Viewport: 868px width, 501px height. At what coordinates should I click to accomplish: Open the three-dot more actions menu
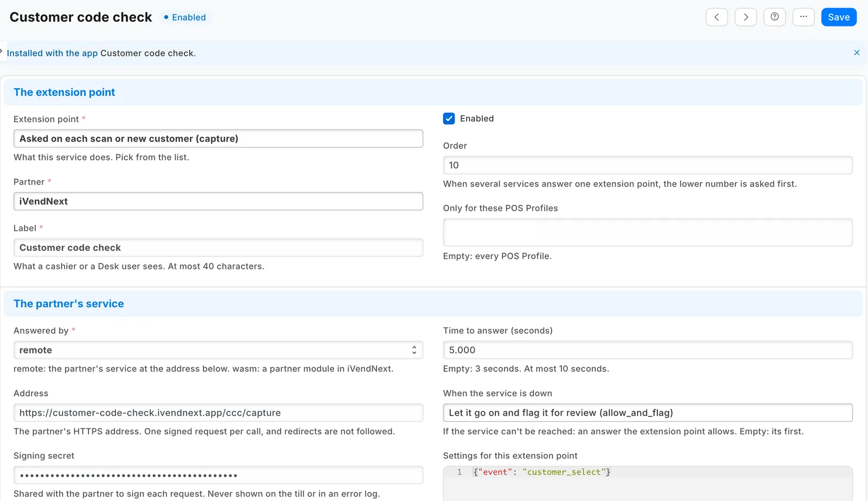(803, 17)
